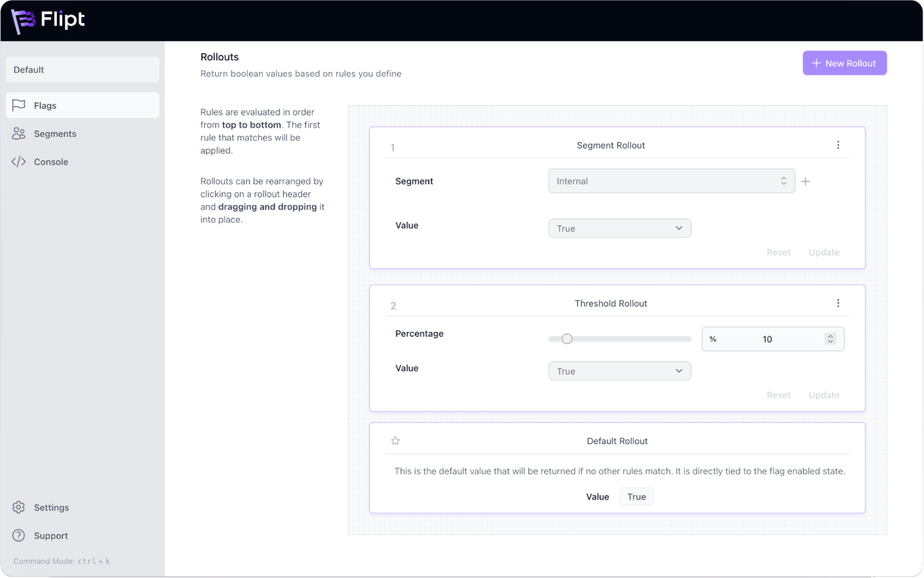The height and width of the screenshot is (578, 924).
Task: Go to Segments in sidebar
Action: click(x=82, y=133)
